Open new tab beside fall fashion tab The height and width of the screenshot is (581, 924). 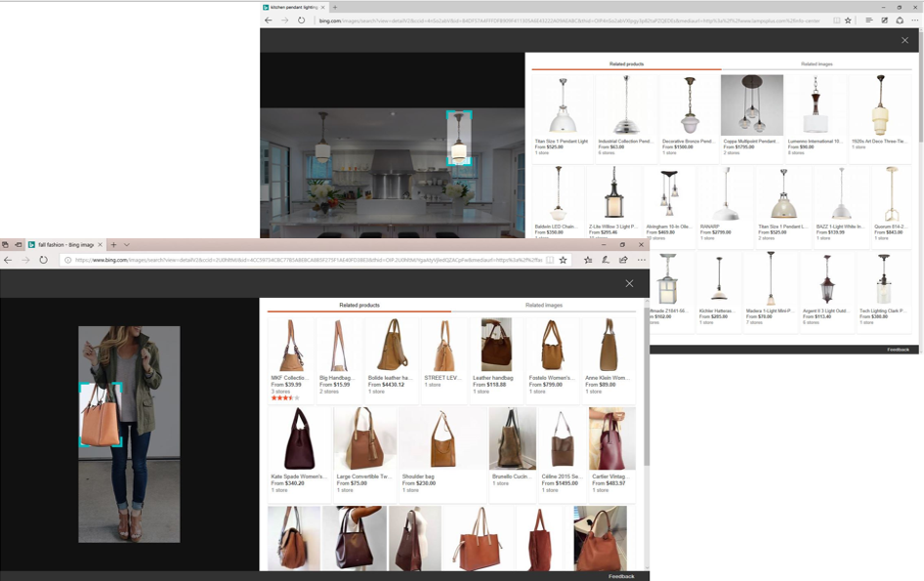113,244
